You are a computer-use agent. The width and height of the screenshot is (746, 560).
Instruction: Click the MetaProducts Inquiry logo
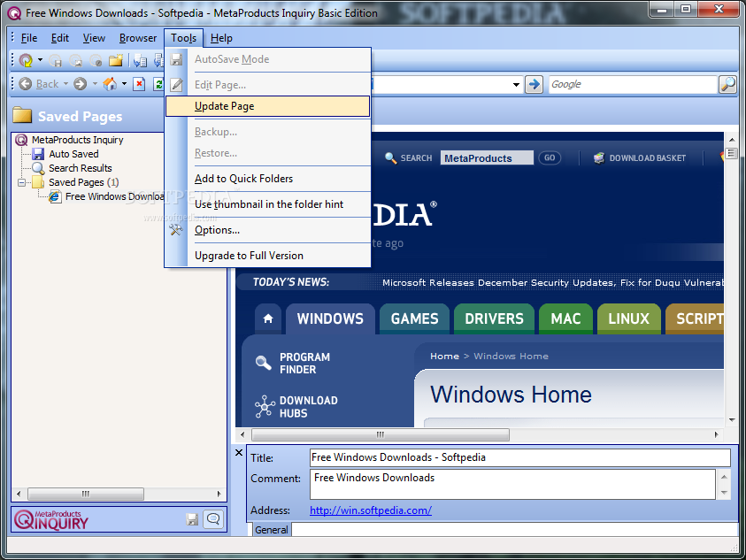click(x=51, y=519)
